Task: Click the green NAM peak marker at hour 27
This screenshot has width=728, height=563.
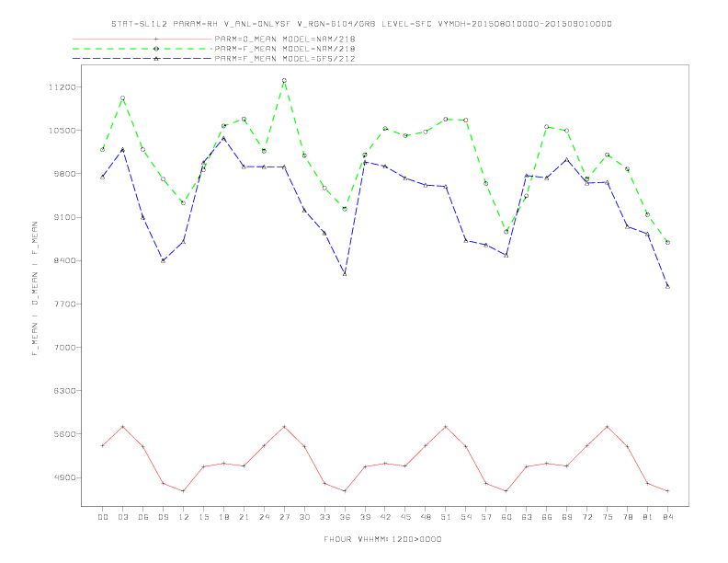Action: tap(284, 80)
